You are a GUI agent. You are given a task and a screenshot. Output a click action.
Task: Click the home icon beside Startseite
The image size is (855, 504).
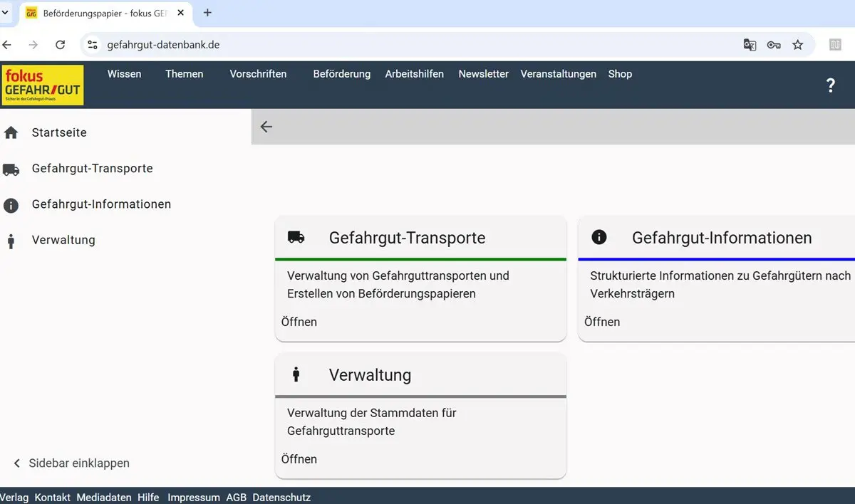click(x=11, y=132)
